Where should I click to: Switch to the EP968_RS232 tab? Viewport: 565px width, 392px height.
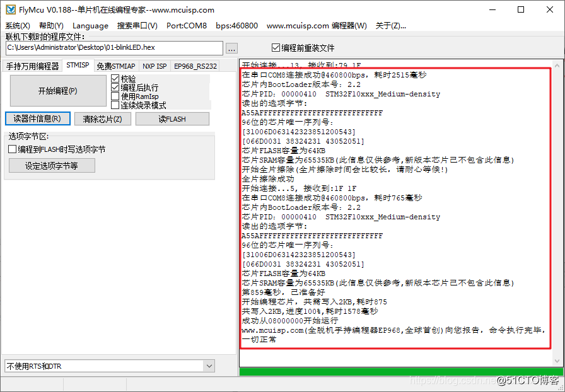tap(195, 66)
